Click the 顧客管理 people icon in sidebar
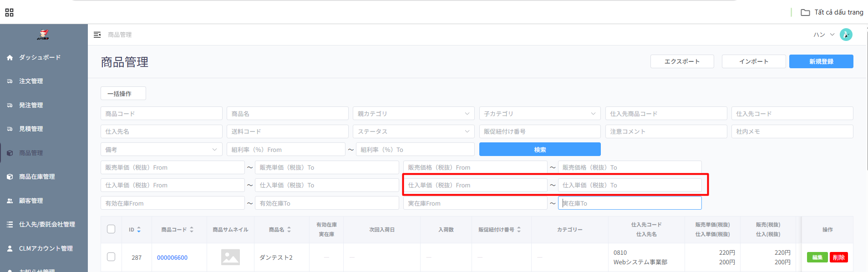Viewport: 868px width, 272px height. [x=10, y=201]
